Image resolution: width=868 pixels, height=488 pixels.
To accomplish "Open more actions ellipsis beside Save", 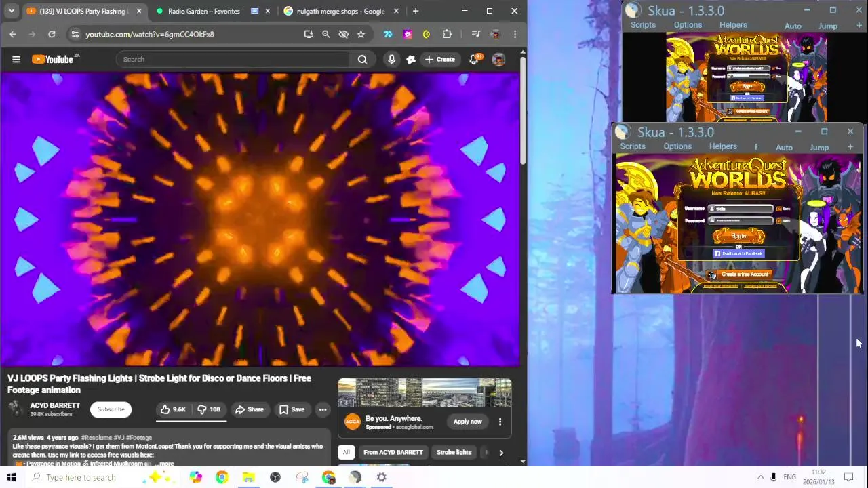I will (x=323, y=409).
